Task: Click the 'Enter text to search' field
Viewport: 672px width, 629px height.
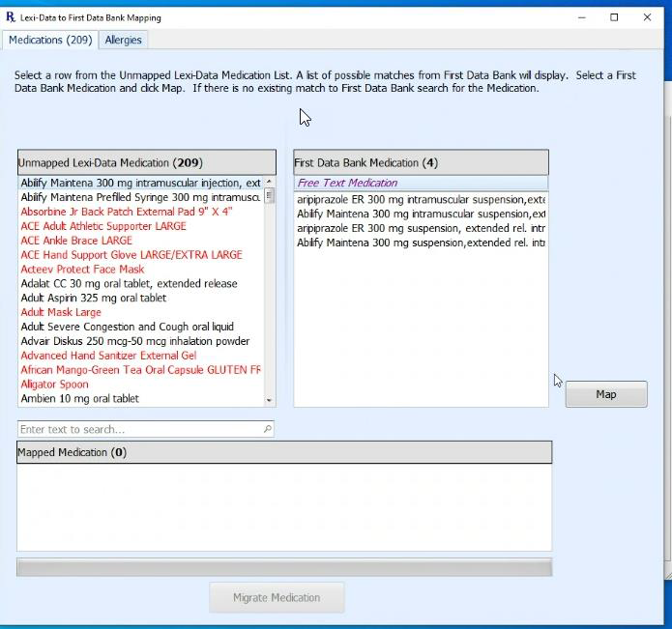Action: coord(138,429)
